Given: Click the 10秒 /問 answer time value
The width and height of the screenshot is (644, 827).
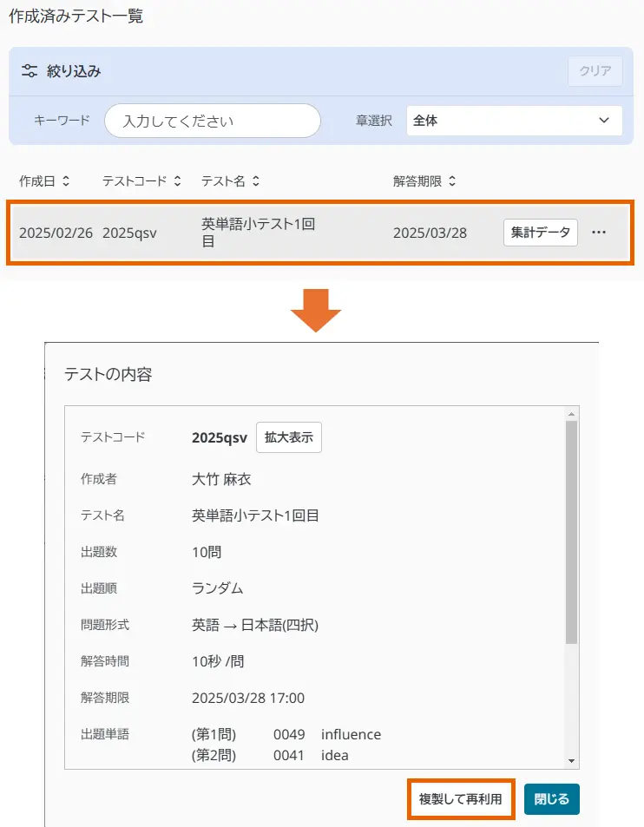Looking at the screenshot, I should 218,661.
